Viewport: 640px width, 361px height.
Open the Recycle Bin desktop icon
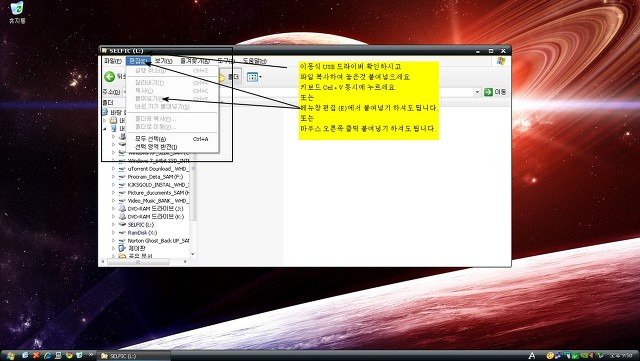17,12
